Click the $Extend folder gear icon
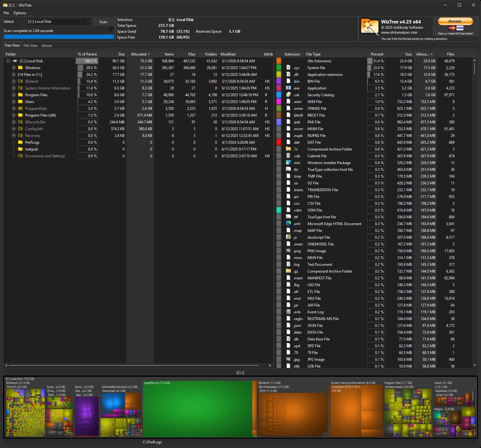 click(21, 81)
